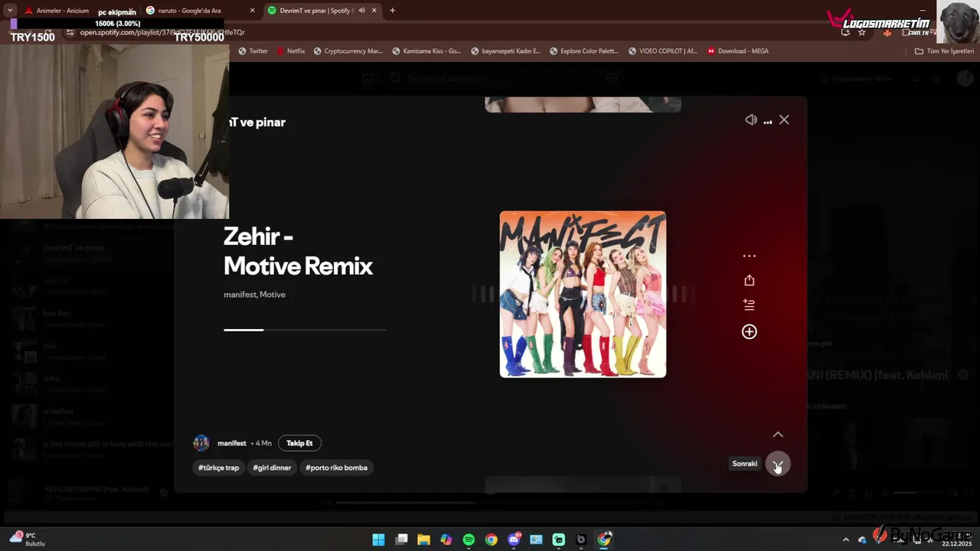Select the #porto riko bomba tag
This screenshot has width=980, height=551.
click(x=337, y=468)
